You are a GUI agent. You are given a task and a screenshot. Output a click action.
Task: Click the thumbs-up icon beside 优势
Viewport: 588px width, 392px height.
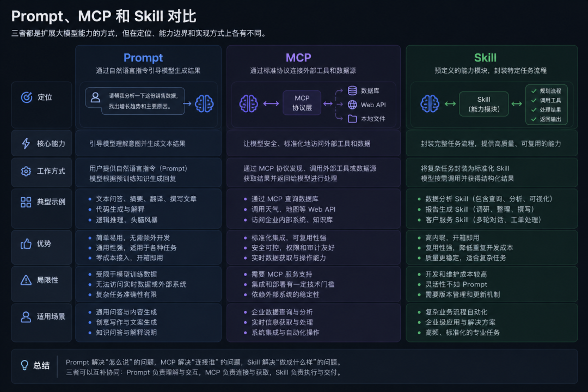tap(26, 243)
